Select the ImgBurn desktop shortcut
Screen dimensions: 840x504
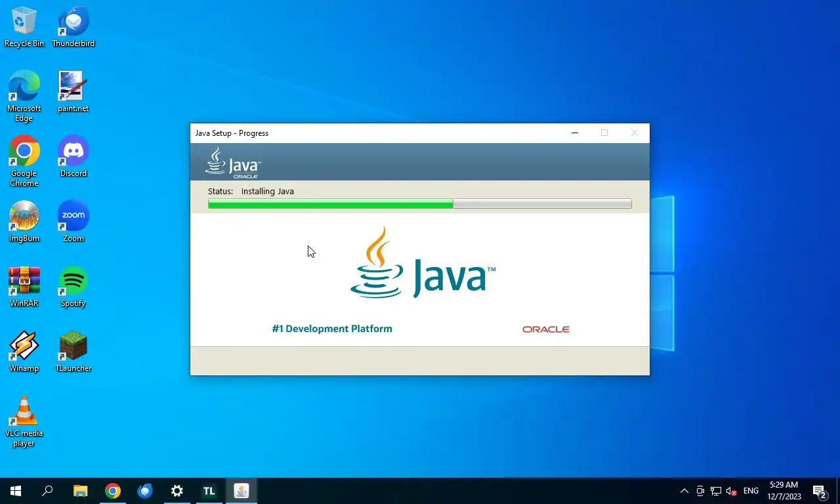tap(24, 222)
